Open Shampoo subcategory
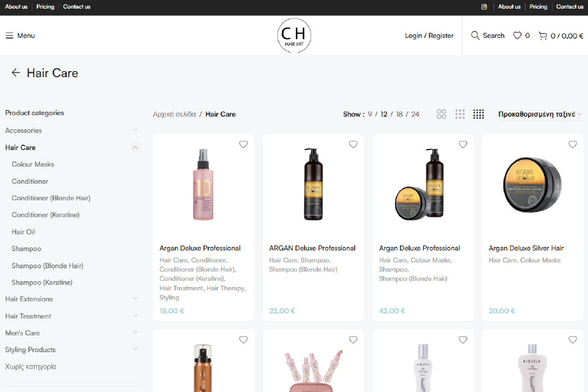The width and height of the screenshot is (588, 392). point(26,249)
